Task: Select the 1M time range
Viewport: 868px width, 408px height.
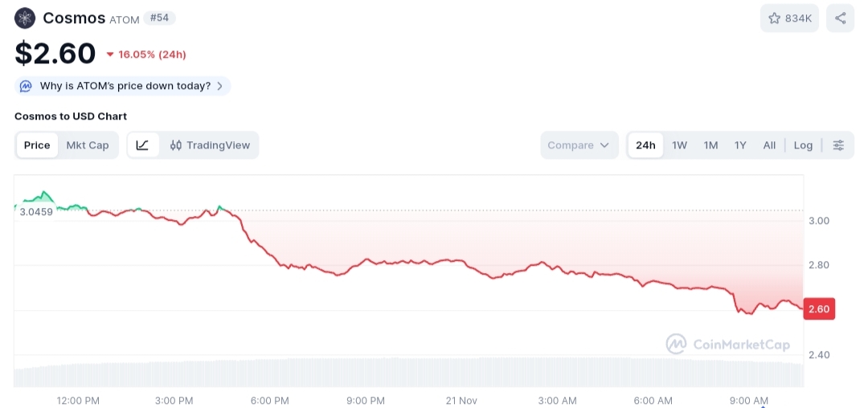Action: tap(710, 145)
